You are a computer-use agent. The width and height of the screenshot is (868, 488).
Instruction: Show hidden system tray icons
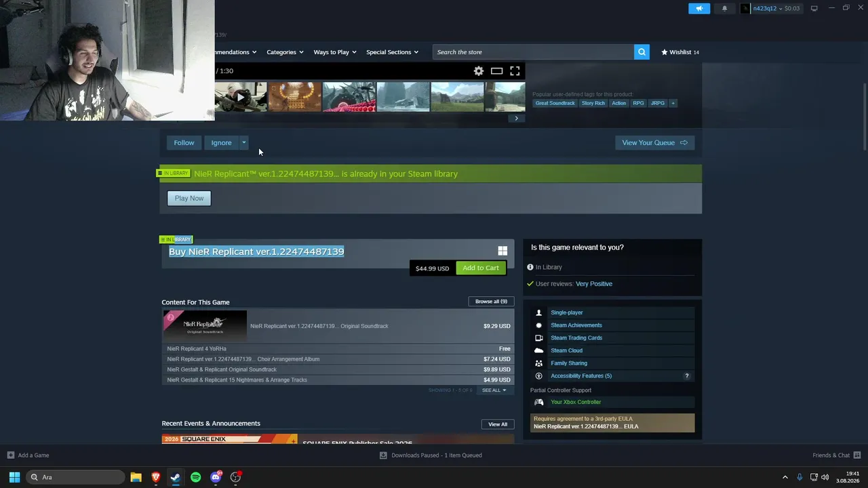(785, 477)
